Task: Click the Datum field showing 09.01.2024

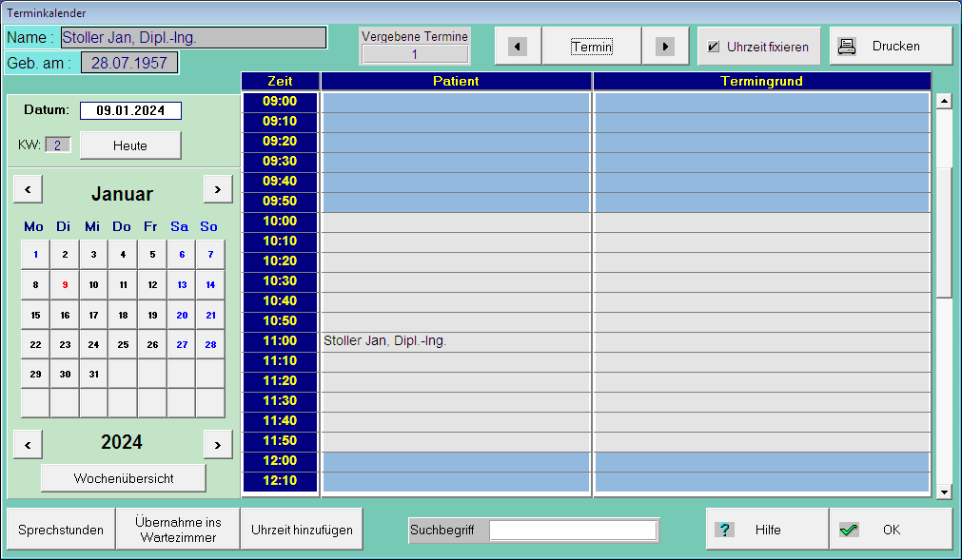Action: [x=130, y=111]
